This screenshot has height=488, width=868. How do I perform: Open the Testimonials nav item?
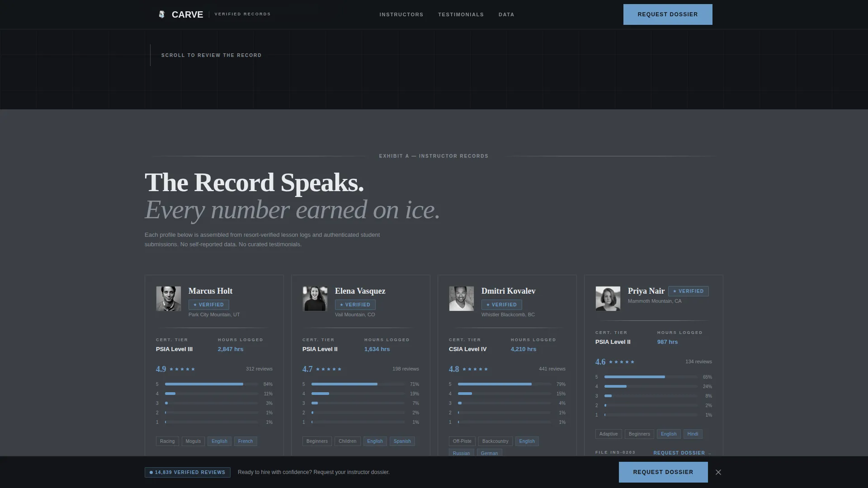click(461, 14)
